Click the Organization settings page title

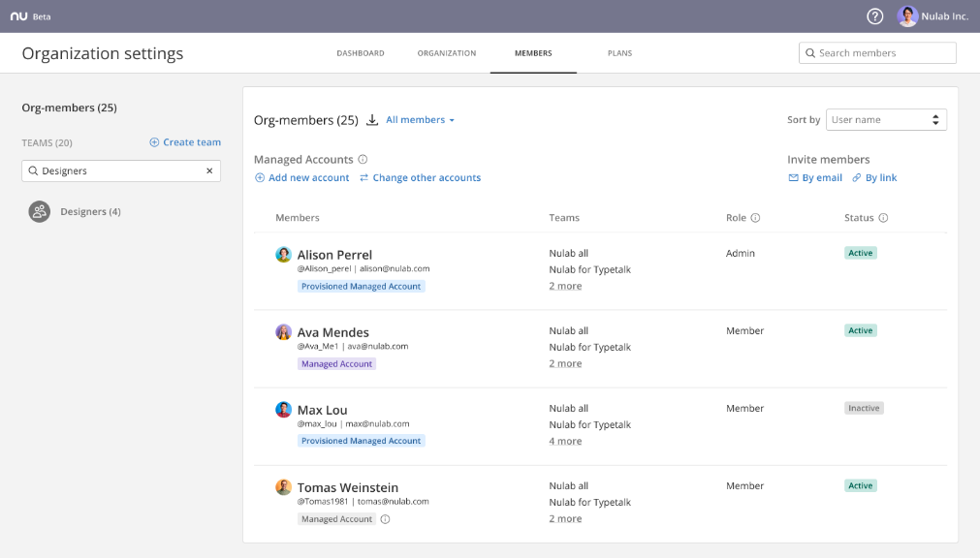[x=103, y=53]
